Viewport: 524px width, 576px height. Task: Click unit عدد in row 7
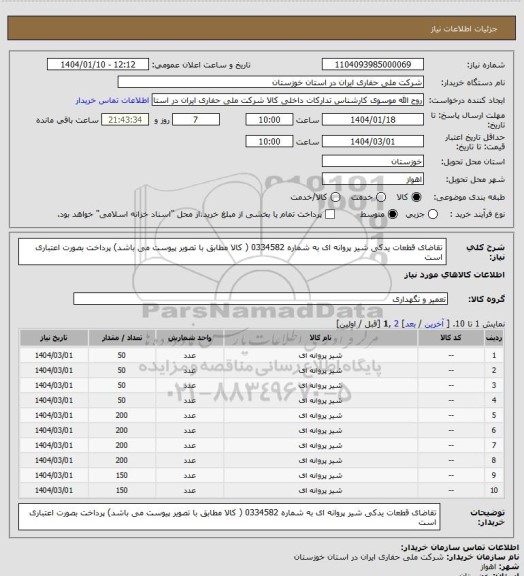coord(190,446)
